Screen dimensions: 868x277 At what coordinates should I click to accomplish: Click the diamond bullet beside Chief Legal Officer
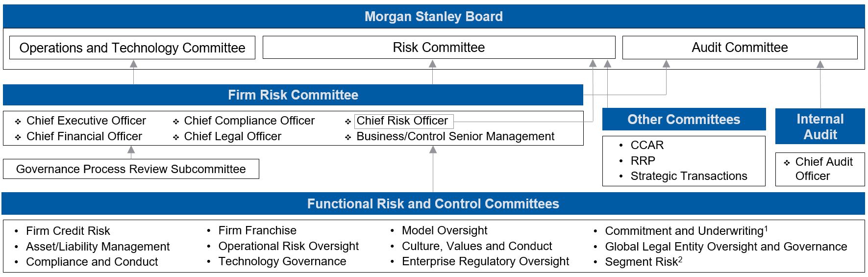point(176,137)
